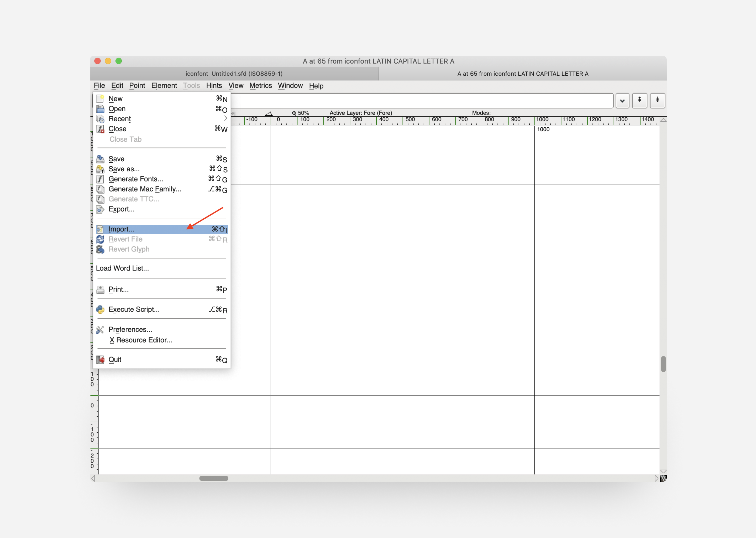Image resolution: width=756 pixels, height=538 pixels.
Task: Click the bottom-right corner resize icon
Action: 663,478
